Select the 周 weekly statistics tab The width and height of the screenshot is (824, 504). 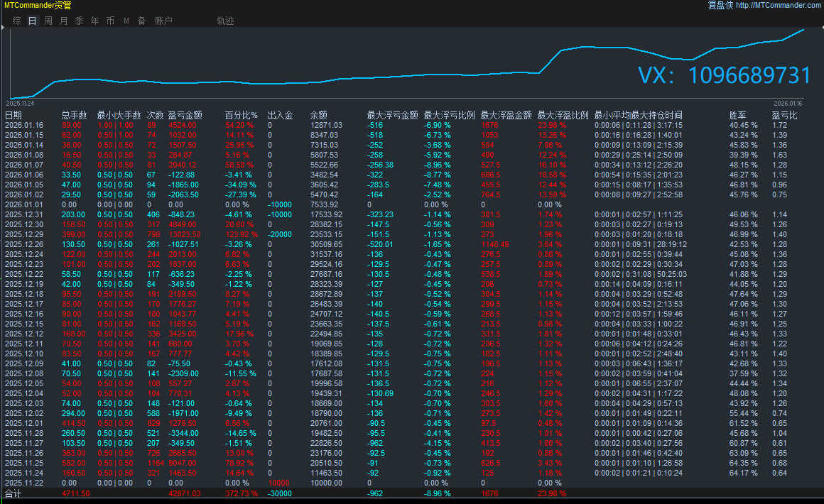coord(48,21)
